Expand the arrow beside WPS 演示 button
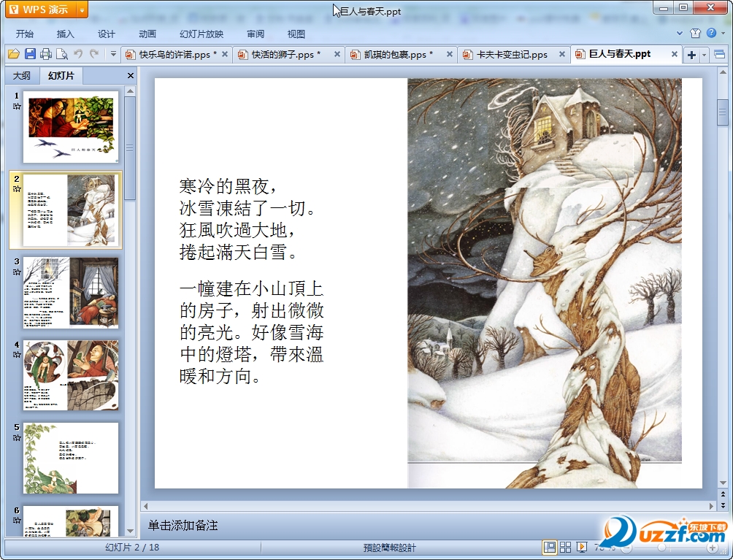Viewport: 733px width, 560px height. (x=82, y=9)
